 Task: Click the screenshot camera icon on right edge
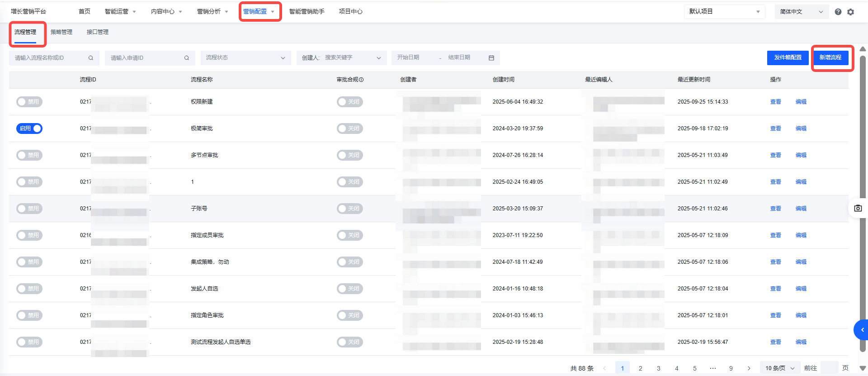(858, 208)
